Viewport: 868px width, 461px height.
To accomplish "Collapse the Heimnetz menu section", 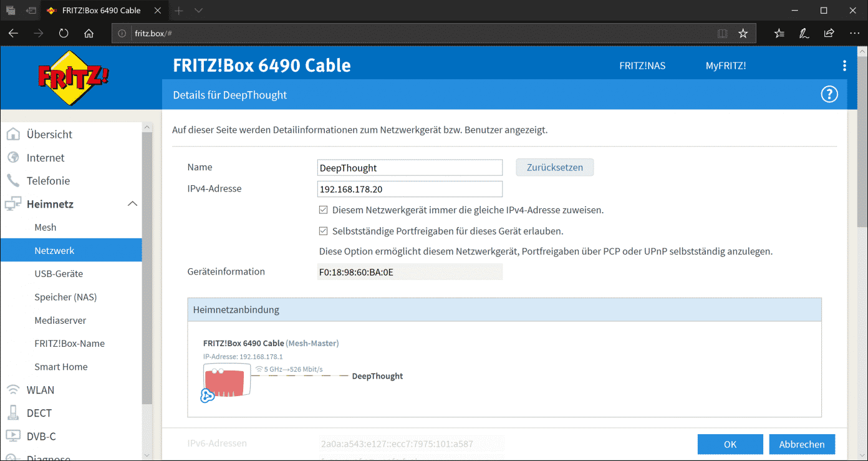I will [132, 204].
